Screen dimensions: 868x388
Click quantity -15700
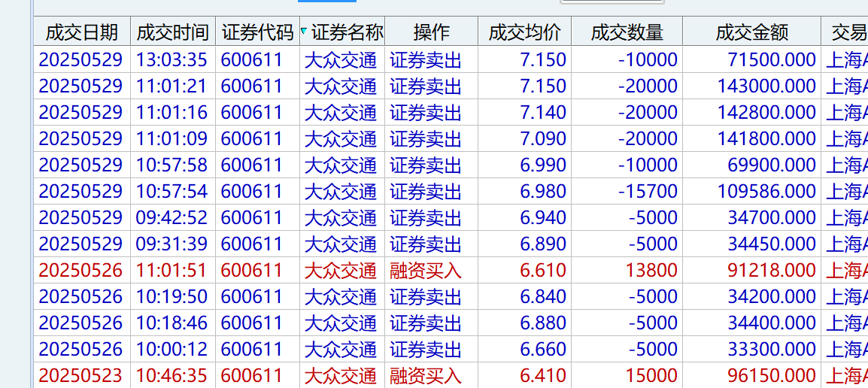[648, 191]
